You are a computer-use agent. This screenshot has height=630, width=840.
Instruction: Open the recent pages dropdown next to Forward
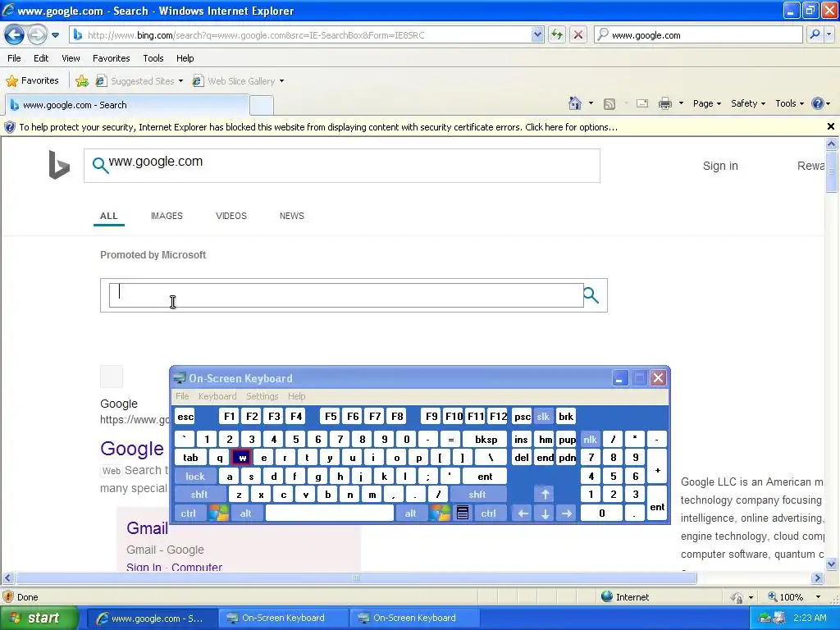coord(55,35)
